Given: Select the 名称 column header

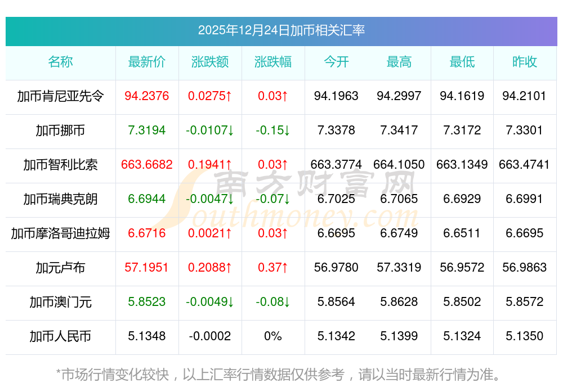Looking at the screenshot, I should pos(60,62).
